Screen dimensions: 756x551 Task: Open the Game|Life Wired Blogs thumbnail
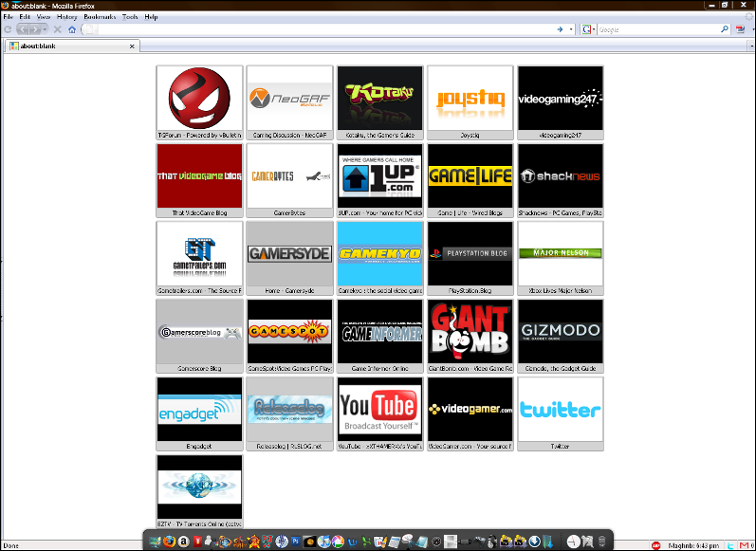coord(470,180)
